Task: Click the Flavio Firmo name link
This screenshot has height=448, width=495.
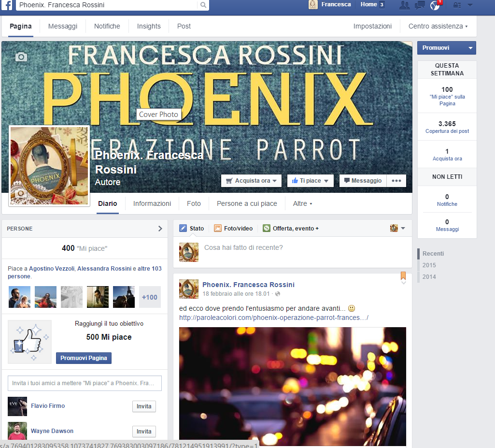Action: [x=48, y=406]
